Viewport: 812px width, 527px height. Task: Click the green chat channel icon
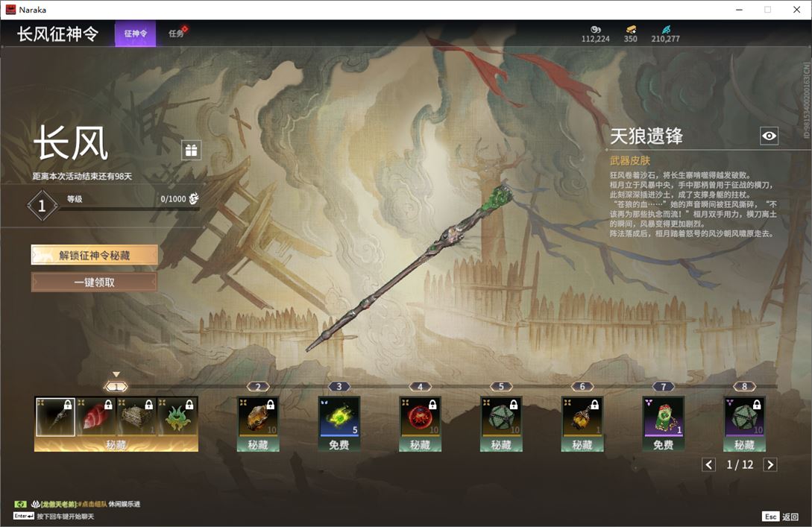pyautogui.click(x=20, y=504)
